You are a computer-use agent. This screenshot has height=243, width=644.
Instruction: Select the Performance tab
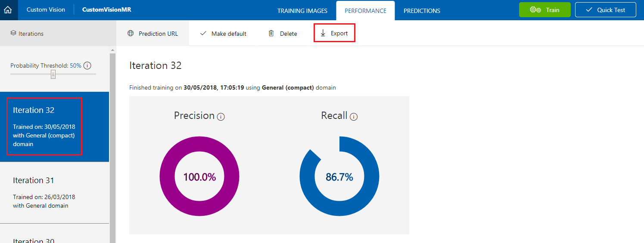365,11
